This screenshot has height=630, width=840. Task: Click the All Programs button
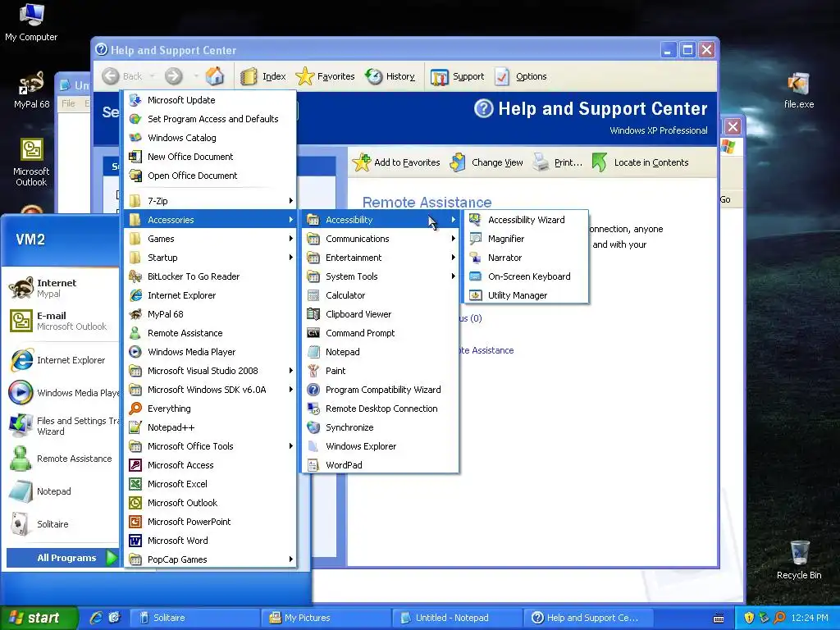(62, 558)
